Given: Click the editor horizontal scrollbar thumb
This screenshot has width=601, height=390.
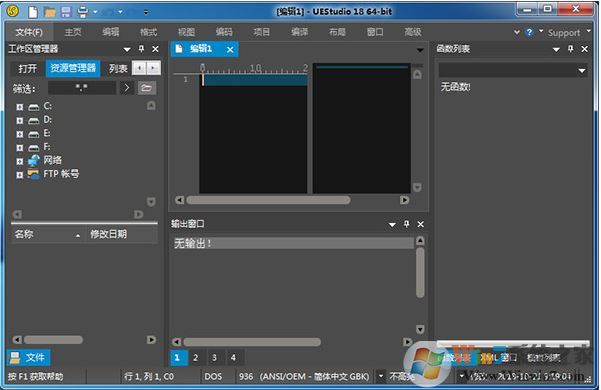Looking at the screenshot, I should 268,200.
